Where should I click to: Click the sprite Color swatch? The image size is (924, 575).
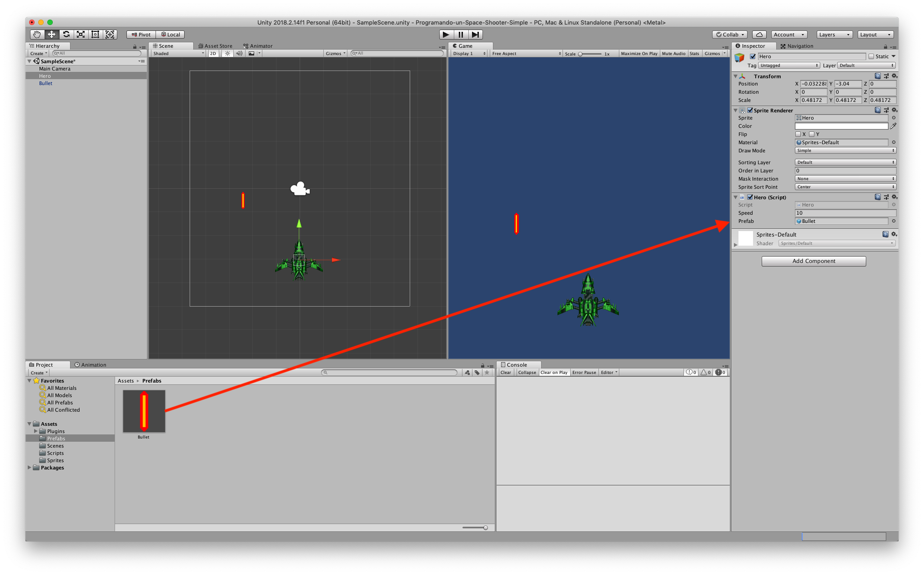(x=841, y=126)
